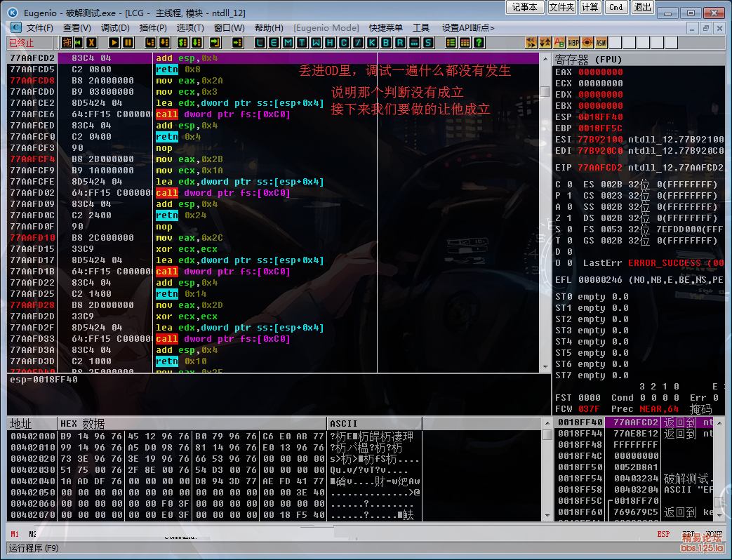
Task: Click the AB plugin toolbar icon
Action: (x=559, y=43)
